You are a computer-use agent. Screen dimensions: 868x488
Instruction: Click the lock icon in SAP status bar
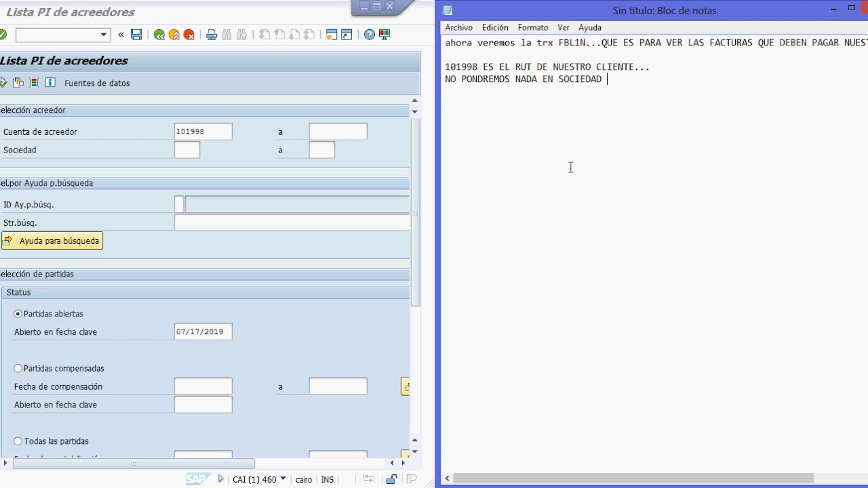[x=391, y=479]
